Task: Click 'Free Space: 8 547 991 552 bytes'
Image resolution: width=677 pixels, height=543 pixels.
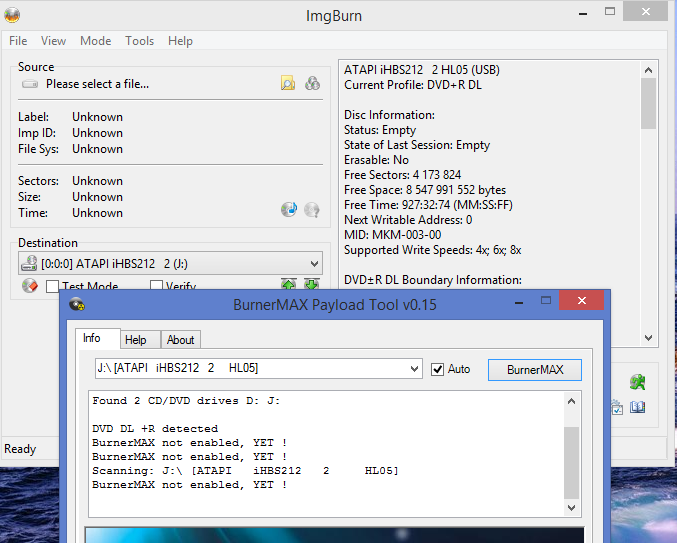Action: point(425,190)
